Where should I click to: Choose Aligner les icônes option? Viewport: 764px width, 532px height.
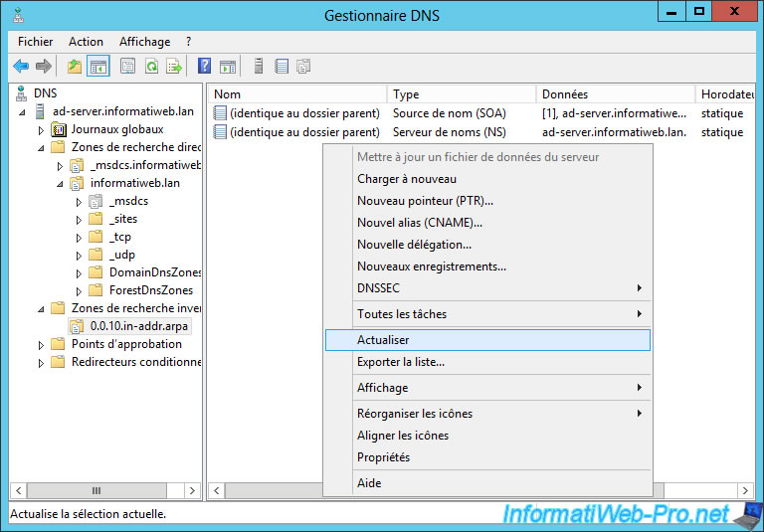coord(487,436)
